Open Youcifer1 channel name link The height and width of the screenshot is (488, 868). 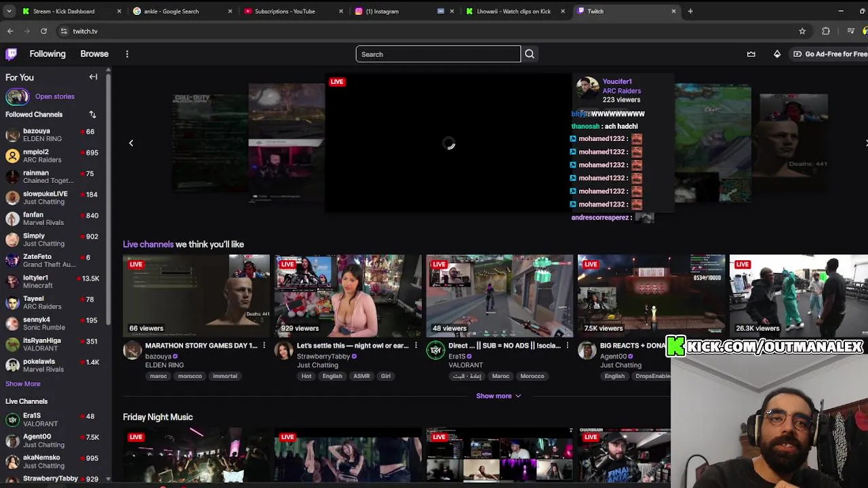[617, 81]
